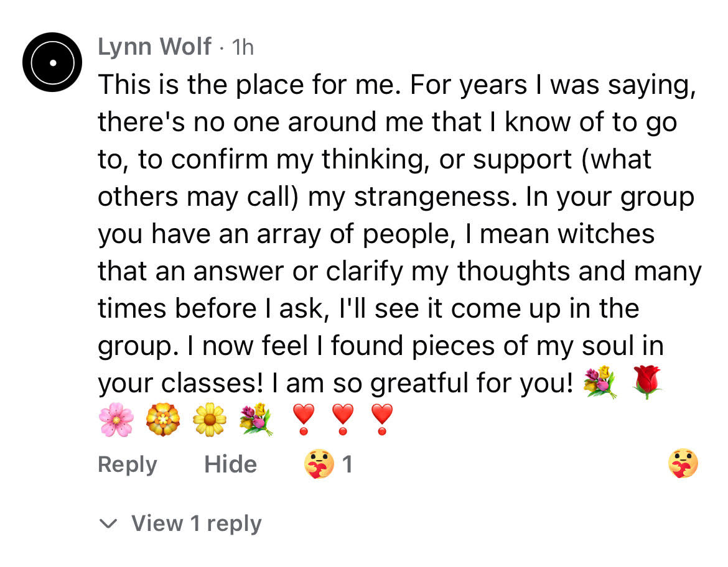728x567 pixels.
Task: Click the bouquet emoji after 'for you!'
Action: (600, 382)
